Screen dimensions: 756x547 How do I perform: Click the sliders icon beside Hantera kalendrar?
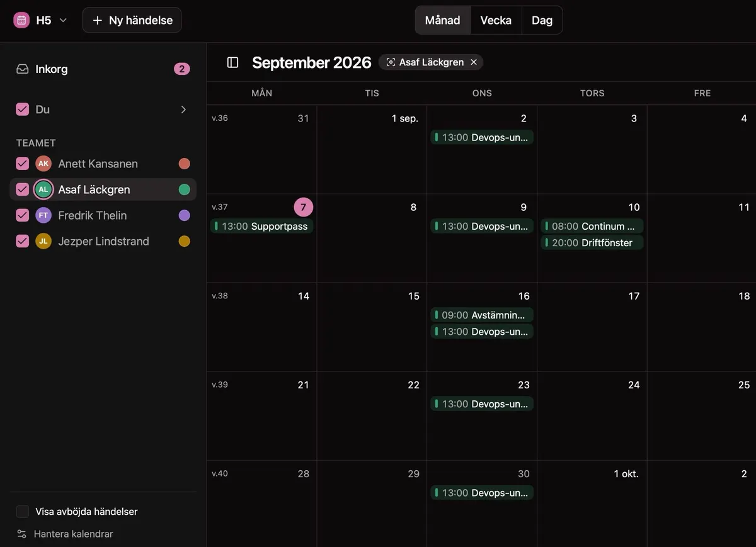pos(21,534)
